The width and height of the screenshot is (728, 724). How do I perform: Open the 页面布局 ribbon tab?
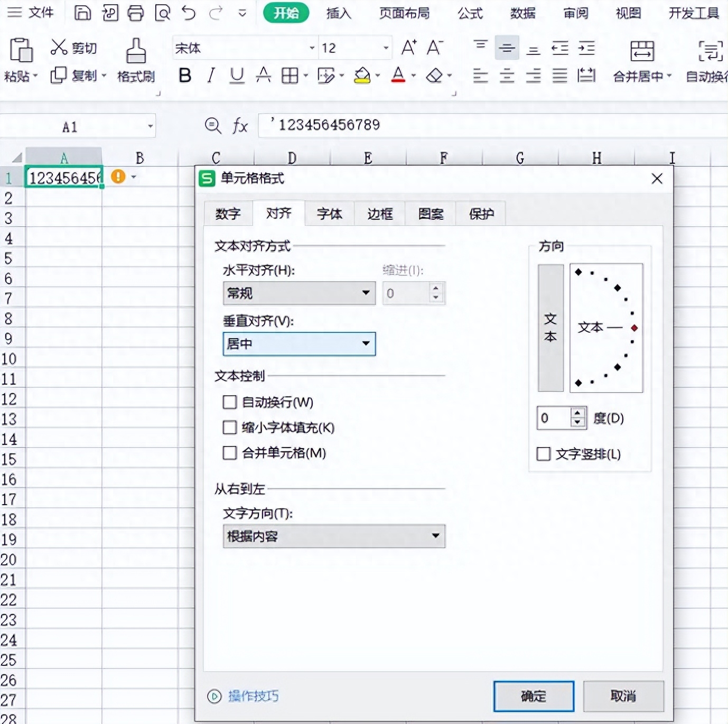coord(404,13)
